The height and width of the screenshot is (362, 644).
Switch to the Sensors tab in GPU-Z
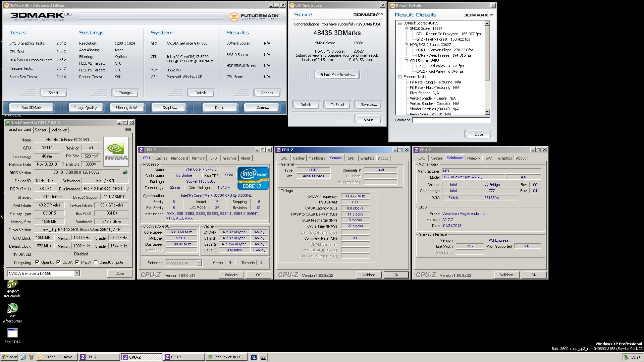pos(41,130)
